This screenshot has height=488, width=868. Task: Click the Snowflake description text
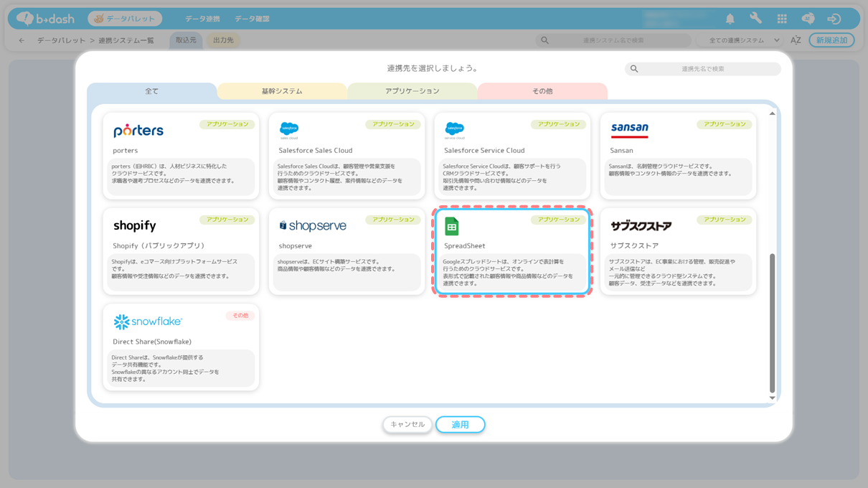coord(166,368)
